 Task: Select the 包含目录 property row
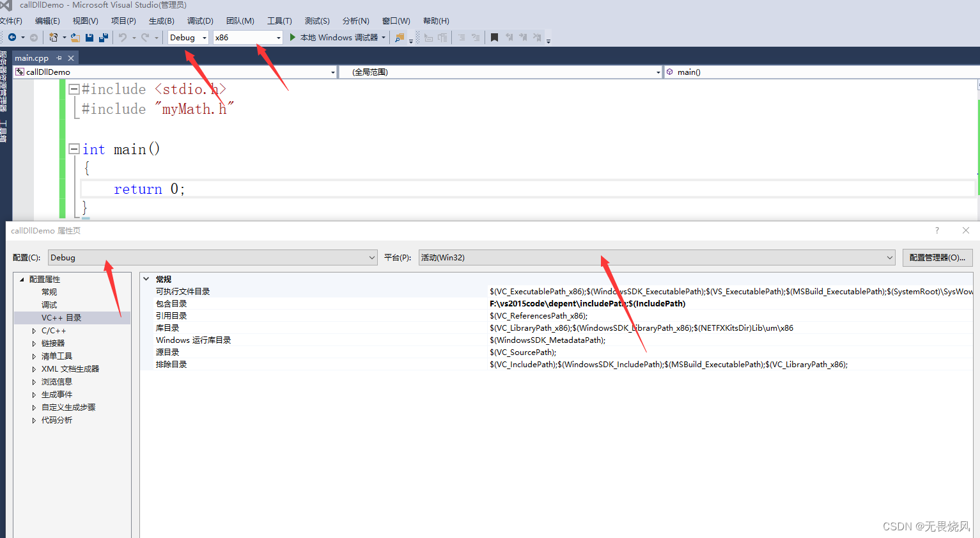tap(556, 304)
